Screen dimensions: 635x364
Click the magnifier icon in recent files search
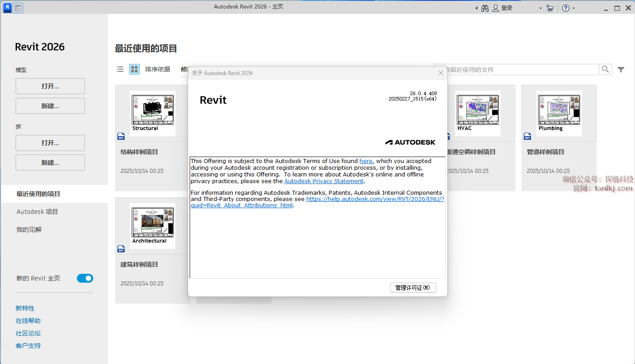click(606, 69)
